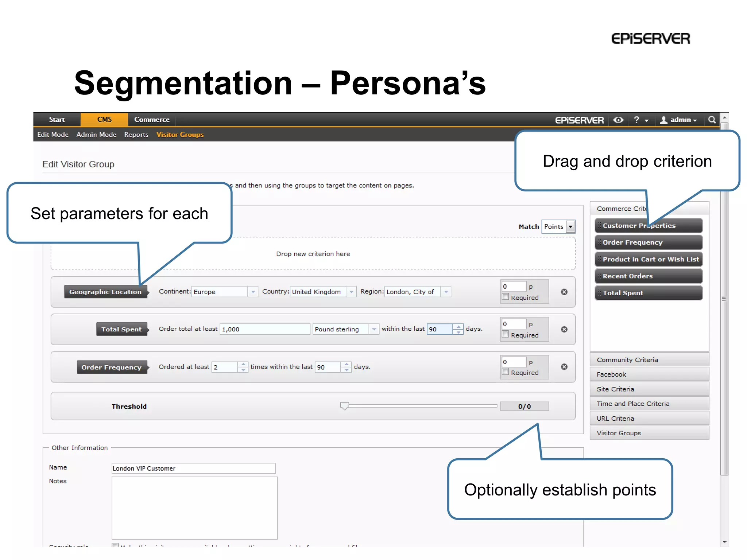
Task: Click the search magnifier icon
Action: point(712,120)
